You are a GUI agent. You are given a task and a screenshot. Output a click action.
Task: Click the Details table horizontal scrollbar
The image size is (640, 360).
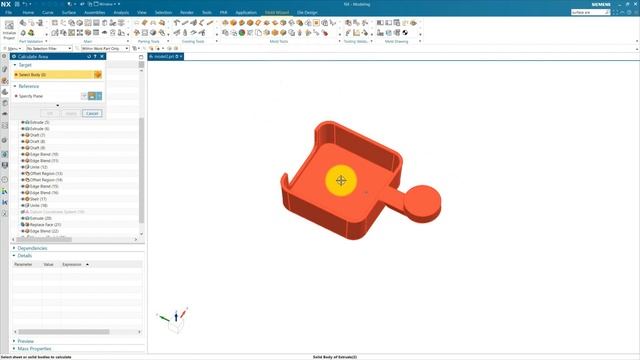click(x=64, y=332)
